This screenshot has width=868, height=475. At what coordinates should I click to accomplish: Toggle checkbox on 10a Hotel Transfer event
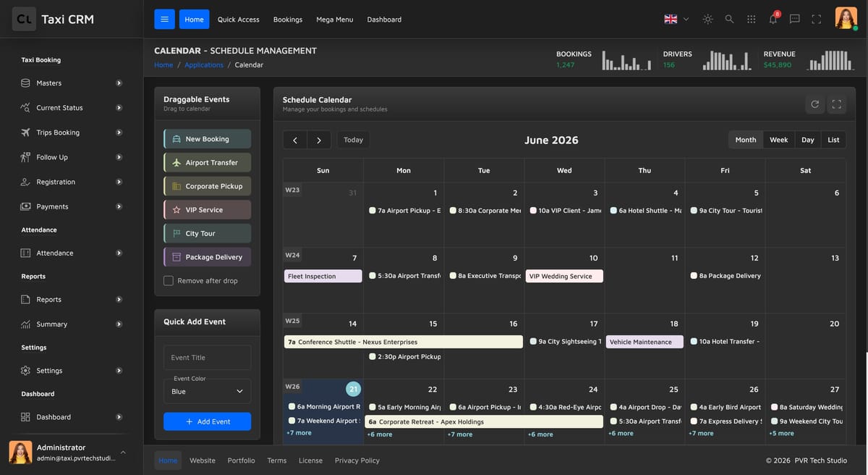(x=694, y=342)
